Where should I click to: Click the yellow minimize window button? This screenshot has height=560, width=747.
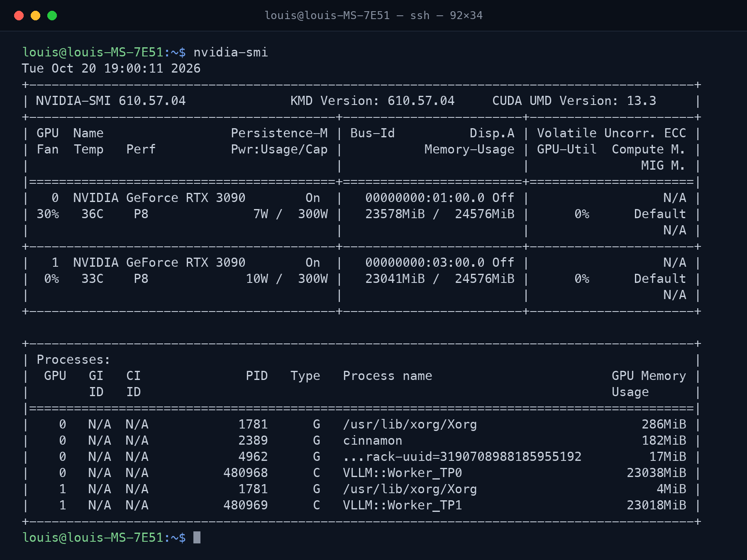click(x=35, y=16)
